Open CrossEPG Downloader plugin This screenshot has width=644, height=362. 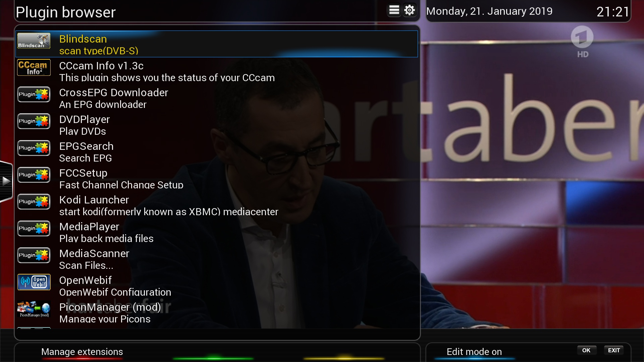click(x=217, y=98)
